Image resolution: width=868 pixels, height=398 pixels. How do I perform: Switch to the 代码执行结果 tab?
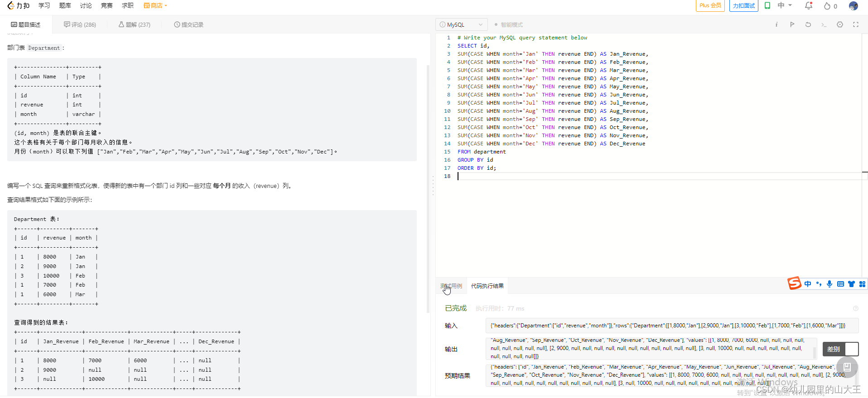click(487, 286)
